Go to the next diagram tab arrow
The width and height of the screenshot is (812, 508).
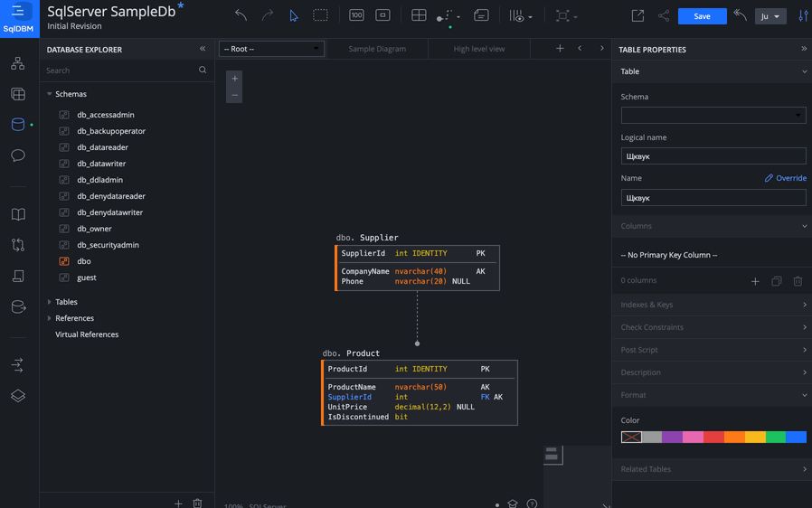tap(601, 49)
